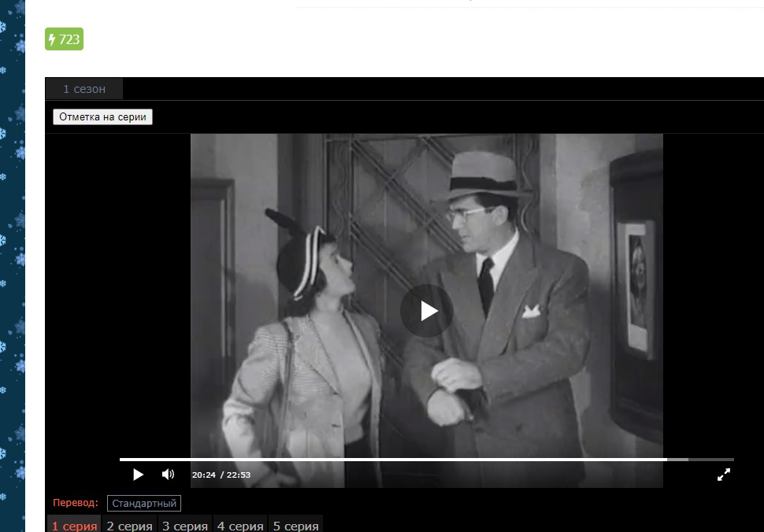Enter fullscreen mode with the expand icon
This screenshot has height=532, width=764.
click(724, 475)
